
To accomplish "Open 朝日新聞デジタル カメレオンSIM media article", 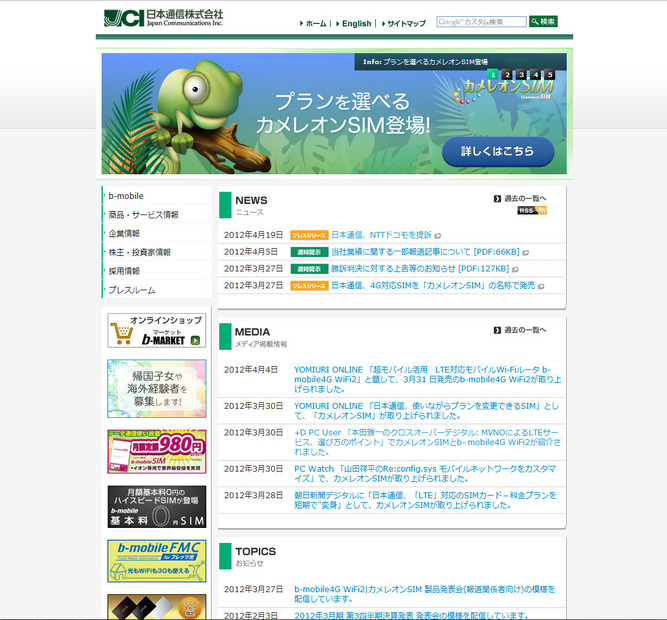I will (x=425, y=500).
